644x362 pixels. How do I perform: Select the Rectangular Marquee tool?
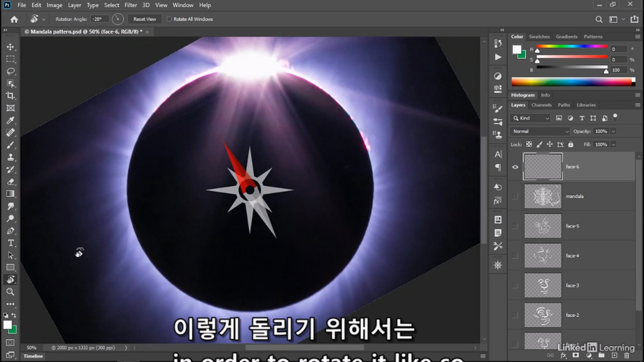[11, 59]
